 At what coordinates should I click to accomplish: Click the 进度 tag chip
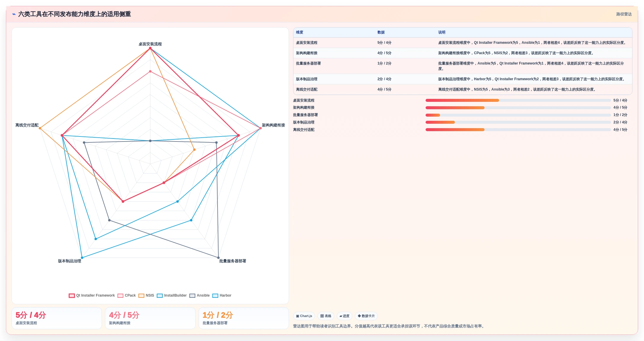tap(344, 316)
